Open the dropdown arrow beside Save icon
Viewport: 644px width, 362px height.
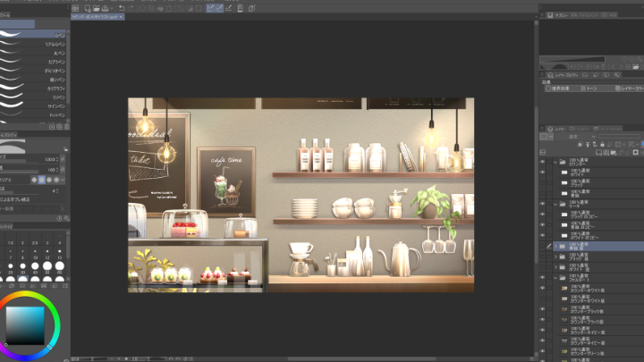(x=112, y=8)
